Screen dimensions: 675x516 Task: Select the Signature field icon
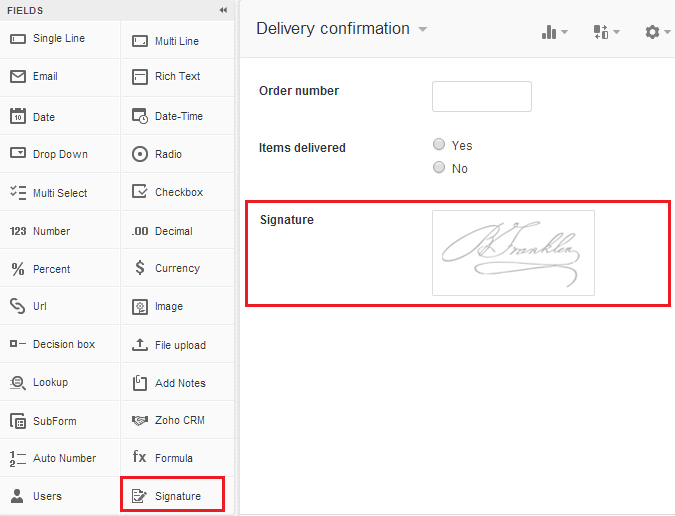tap(139, 496)
